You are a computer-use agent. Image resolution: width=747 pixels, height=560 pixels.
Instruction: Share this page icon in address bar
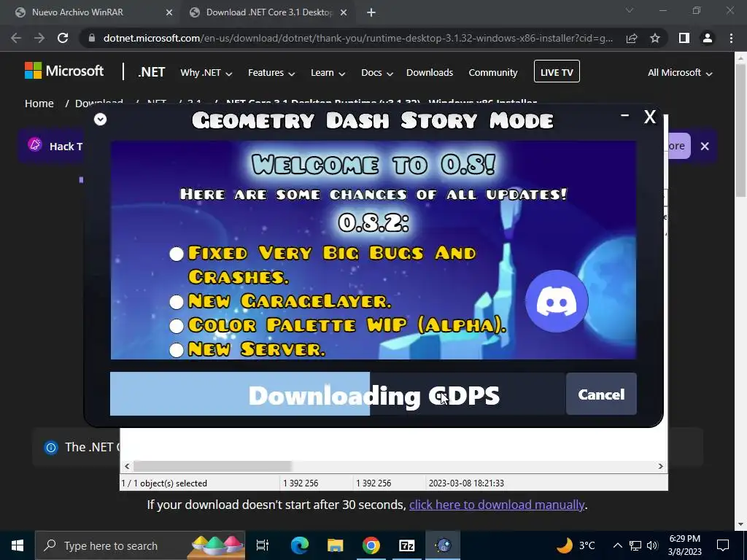(x=632, y=38)
